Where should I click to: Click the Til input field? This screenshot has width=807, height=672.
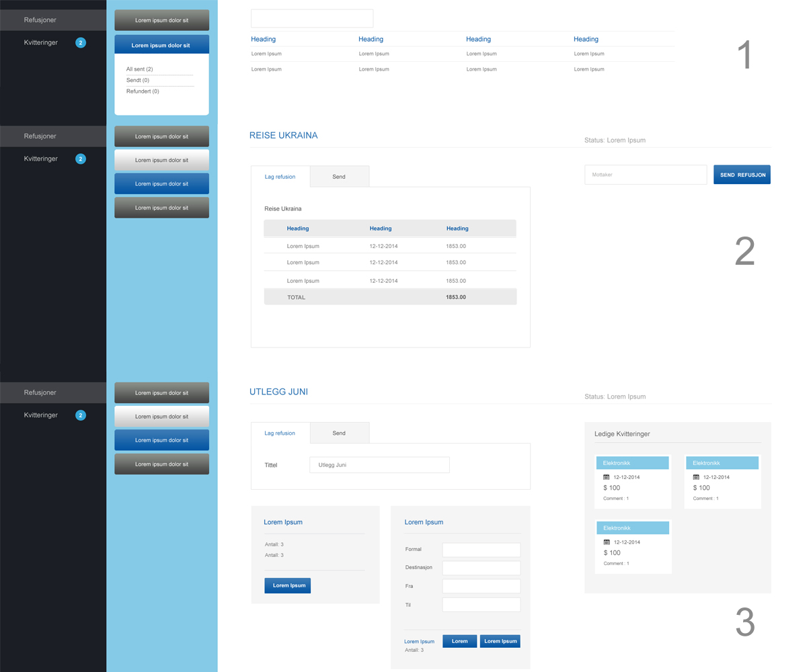pos(482,605)
